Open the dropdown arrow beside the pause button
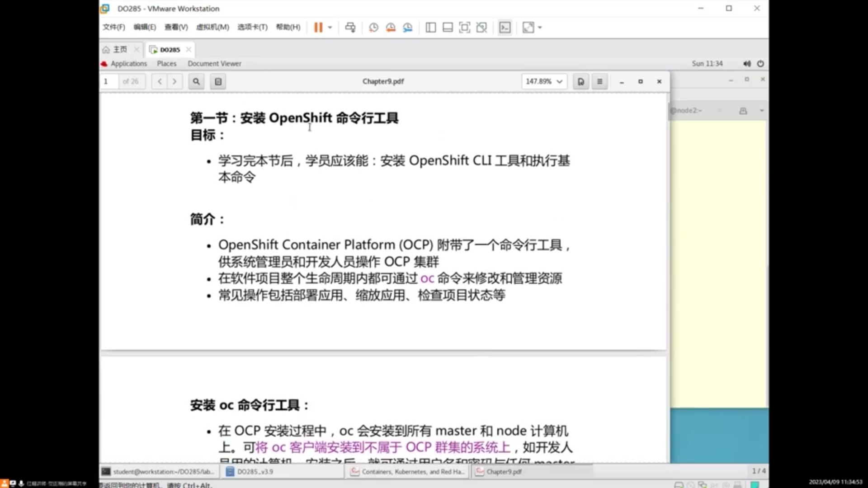Screen dimensions: 868x488 pyautogui.click(x=330, y=28)
